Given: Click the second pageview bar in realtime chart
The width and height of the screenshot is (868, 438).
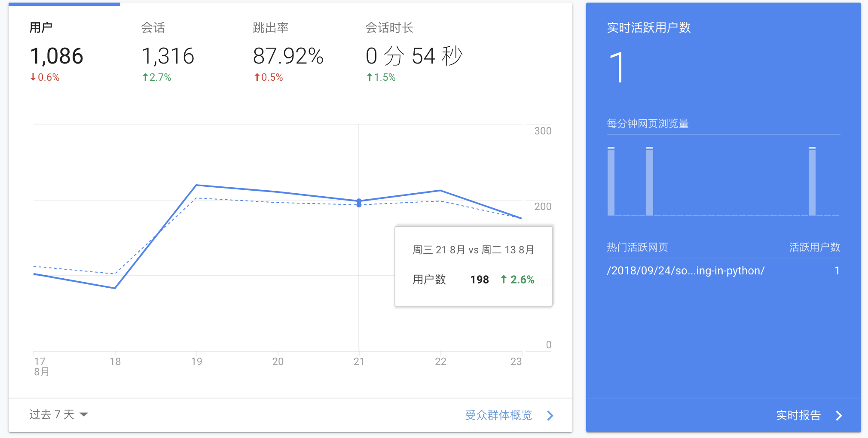Looking at the screenshot, I should point(649,181).
